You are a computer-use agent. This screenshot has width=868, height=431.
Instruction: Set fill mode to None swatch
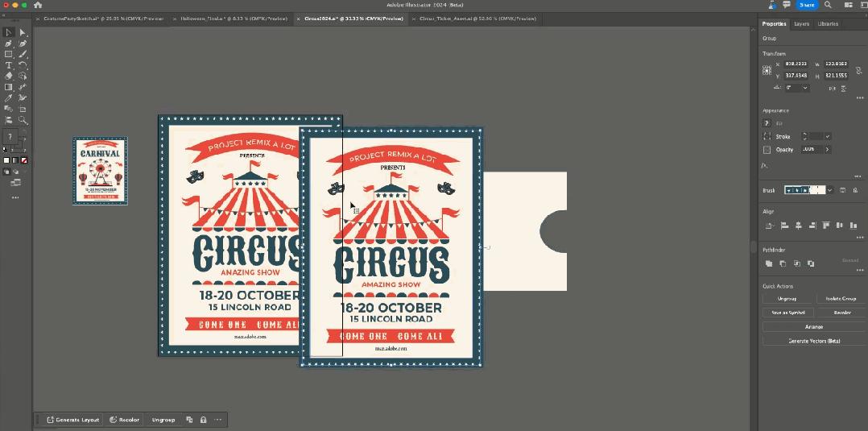24,160
